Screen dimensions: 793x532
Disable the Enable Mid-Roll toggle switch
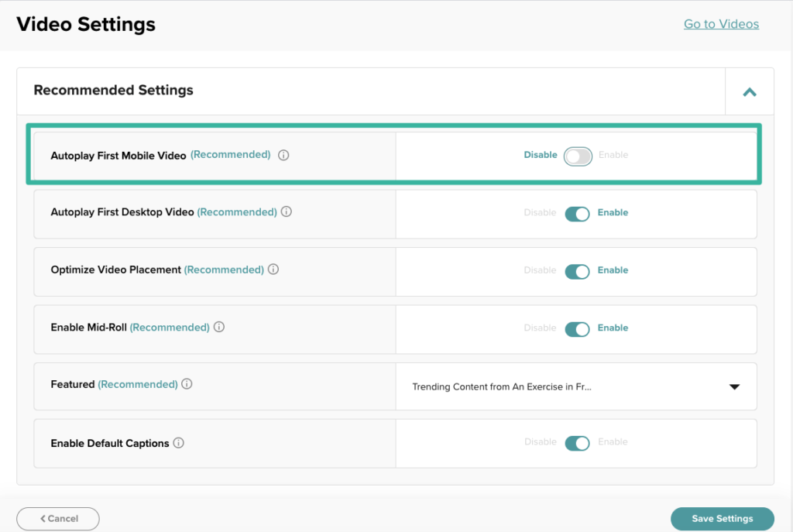(578, 328)
